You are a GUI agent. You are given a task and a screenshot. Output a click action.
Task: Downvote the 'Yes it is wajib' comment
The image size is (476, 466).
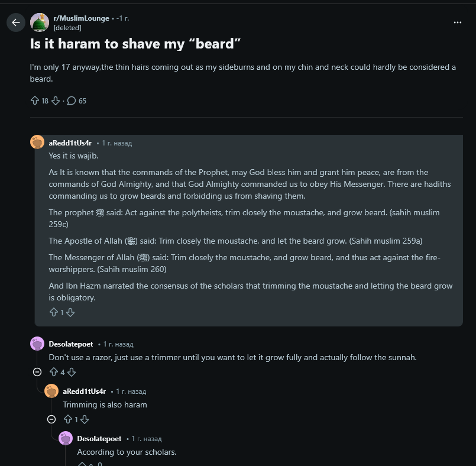pyautogui.click(x=70, y=312)
